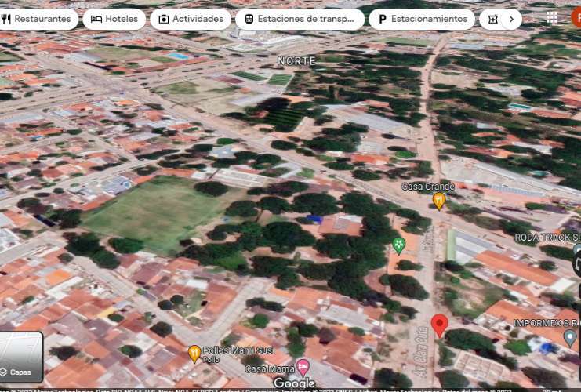Viewport: 581px width, 392px height.
Task: Filter by Estacionamientos chip
Action: [421, 19]
